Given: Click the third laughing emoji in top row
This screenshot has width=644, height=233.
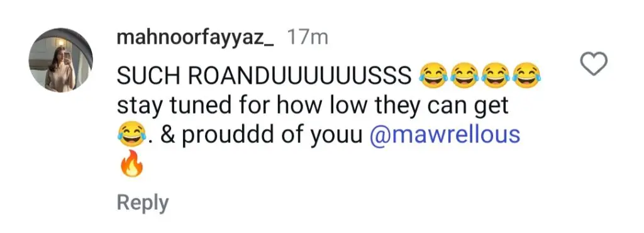Looking at the screenshot, I should click(496, 76).
